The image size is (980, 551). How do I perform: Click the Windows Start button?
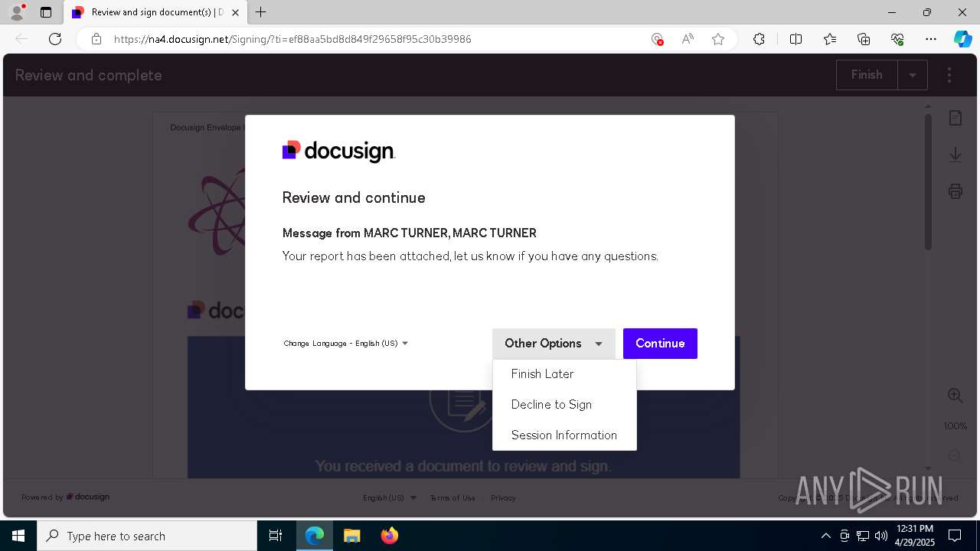18,536
